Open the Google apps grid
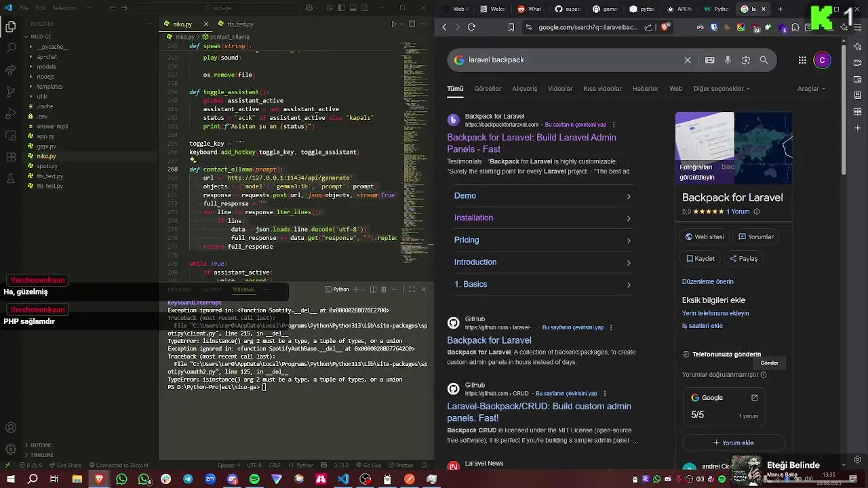This screenshot has height=488, width=868. (x=802, y=60)
